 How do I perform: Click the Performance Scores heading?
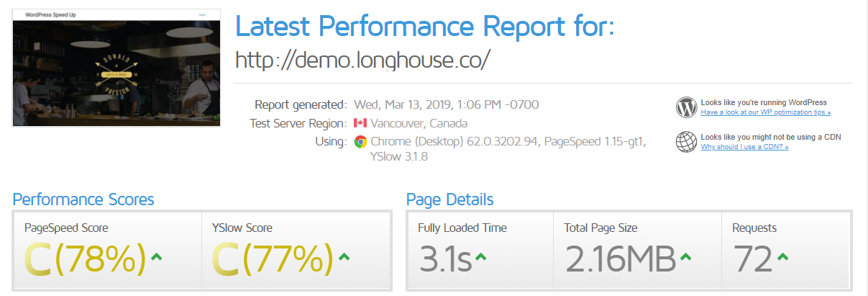coord(83,199)
